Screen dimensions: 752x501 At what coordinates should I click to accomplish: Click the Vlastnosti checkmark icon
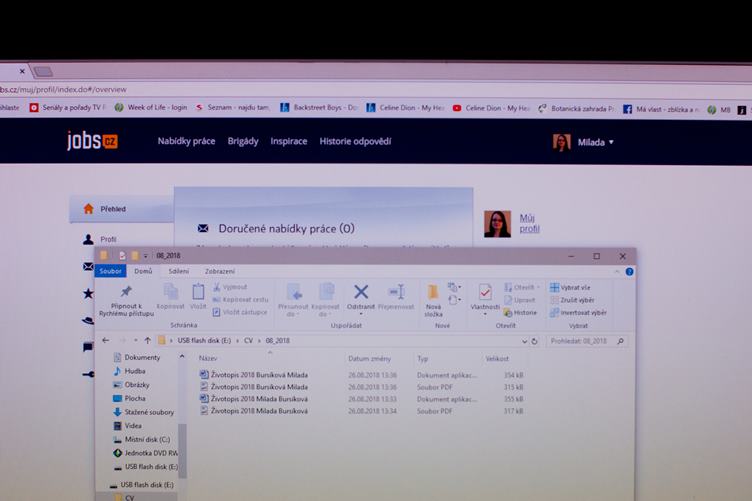pos(485,291)
